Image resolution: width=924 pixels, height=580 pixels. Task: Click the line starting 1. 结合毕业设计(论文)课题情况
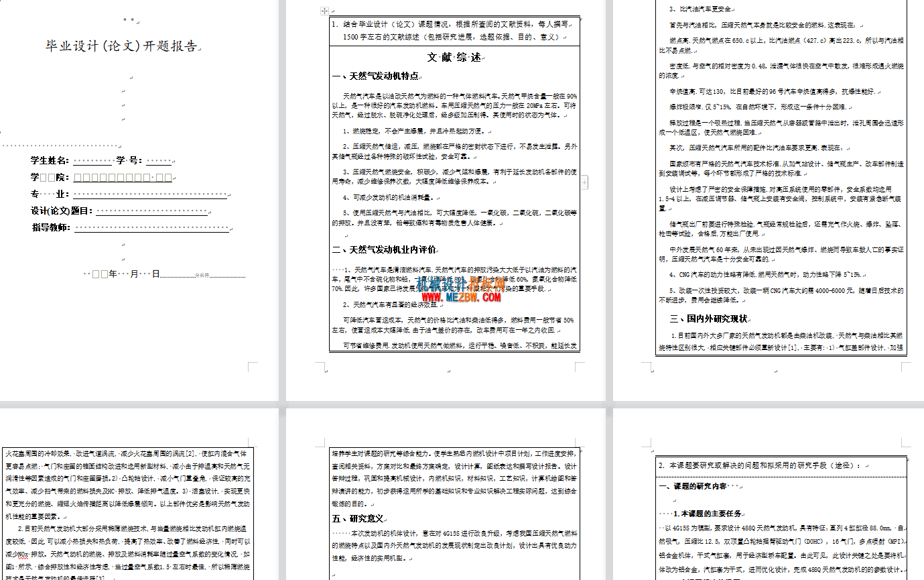coord(450,24)
